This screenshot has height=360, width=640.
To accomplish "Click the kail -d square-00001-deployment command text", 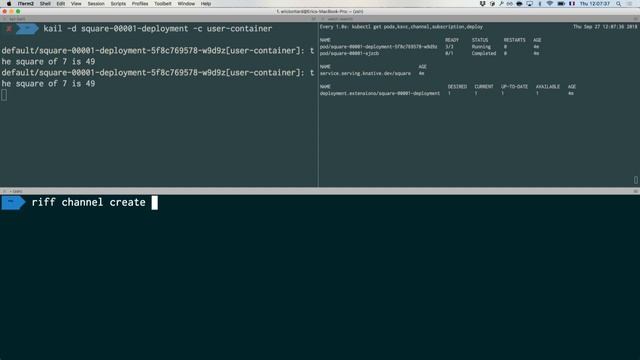I will click(158, 29).
